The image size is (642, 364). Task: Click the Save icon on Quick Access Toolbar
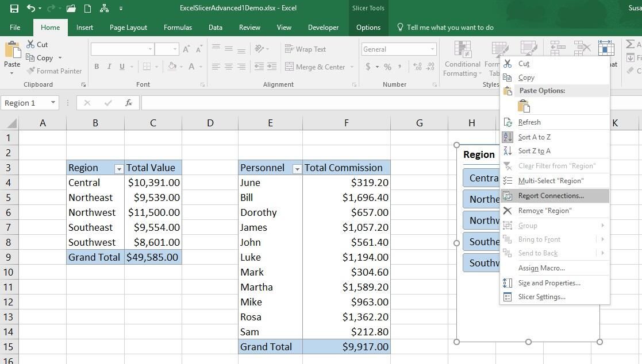pos(13,7)
